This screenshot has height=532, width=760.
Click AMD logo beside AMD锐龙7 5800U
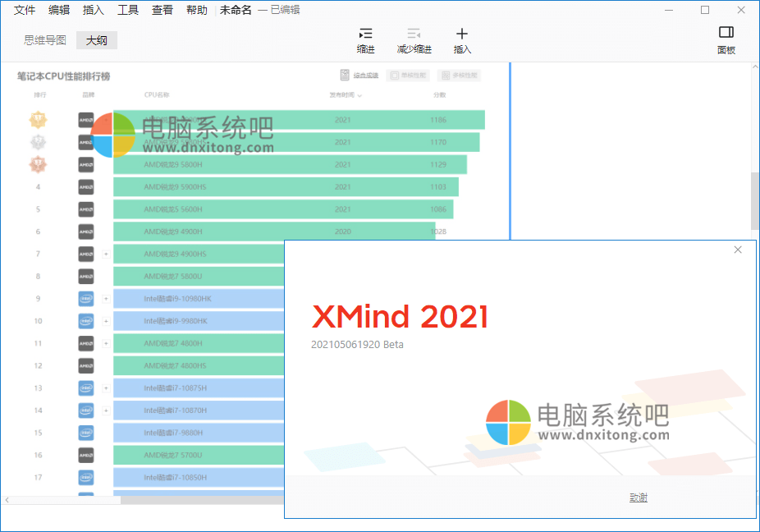point(86,276)
